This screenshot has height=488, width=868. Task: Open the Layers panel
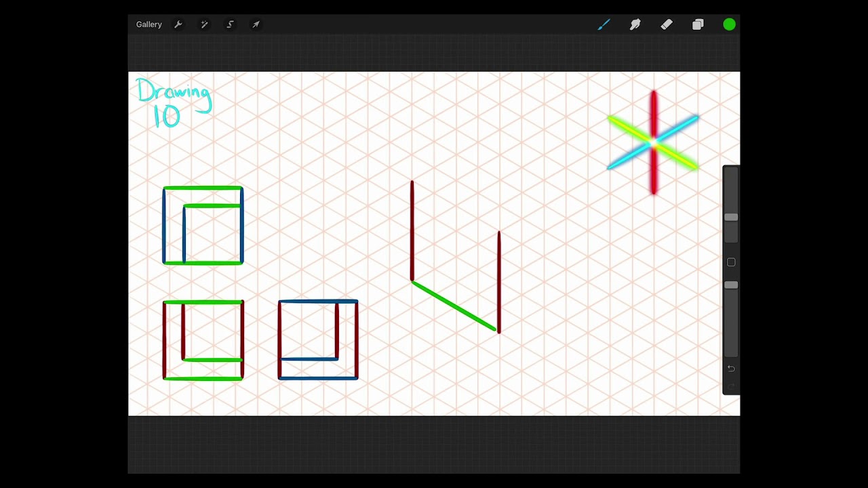pyautogui.click(x=698, y=24)
